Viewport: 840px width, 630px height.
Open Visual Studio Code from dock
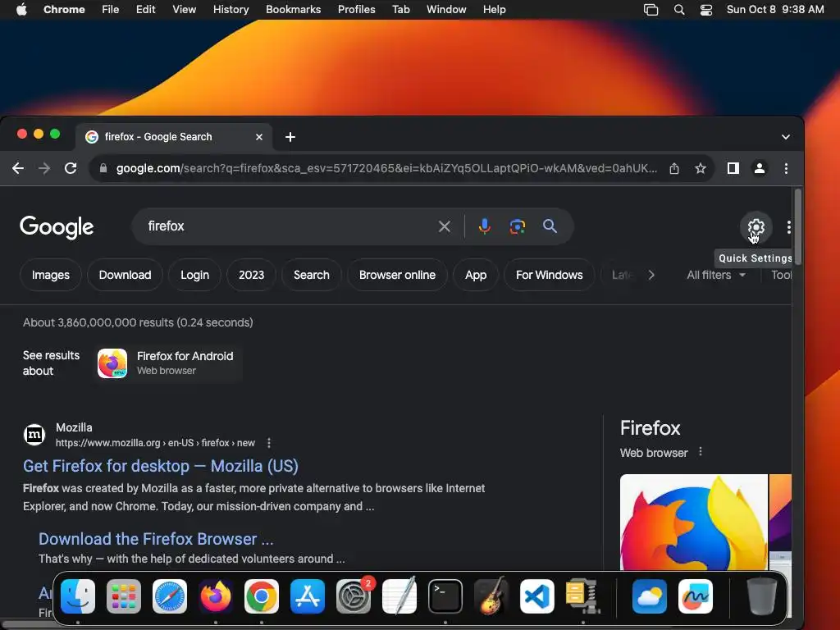(537, 596)
